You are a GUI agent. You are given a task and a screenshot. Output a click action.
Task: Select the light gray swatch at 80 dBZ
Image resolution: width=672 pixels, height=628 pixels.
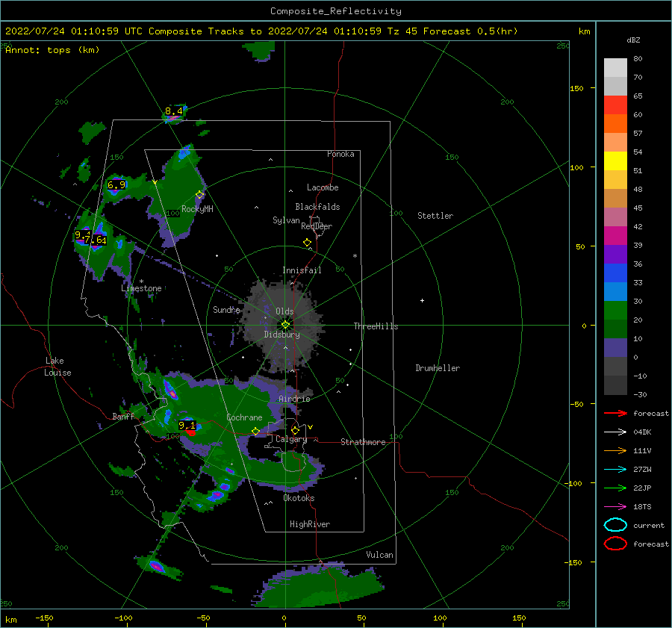615,68
